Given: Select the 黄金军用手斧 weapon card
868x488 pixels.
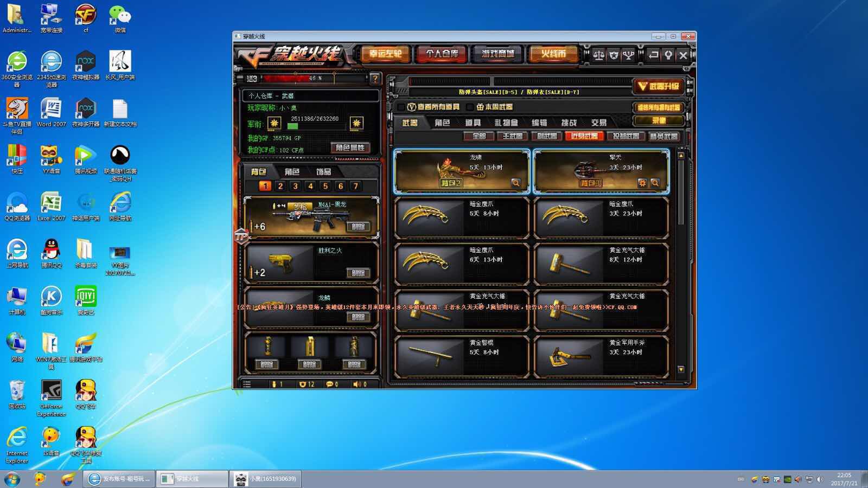Looking at the screenshot, I should click(601, 356).
